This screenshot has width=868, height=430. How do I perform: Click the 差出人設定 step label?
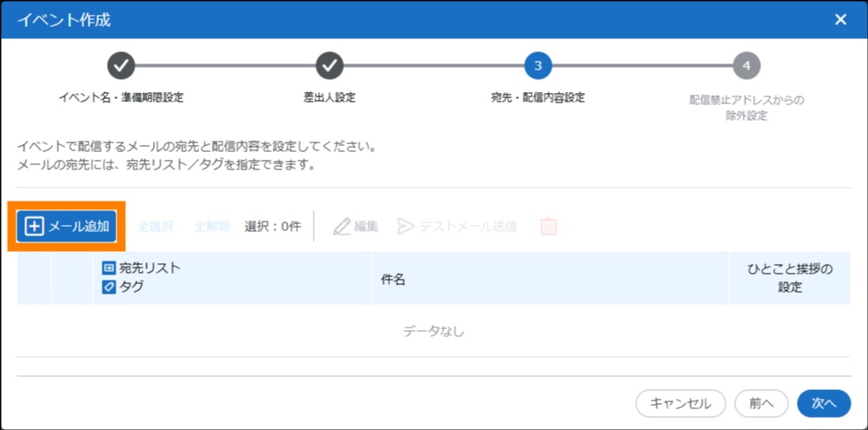pyautogui.click(x=329, y=97)
